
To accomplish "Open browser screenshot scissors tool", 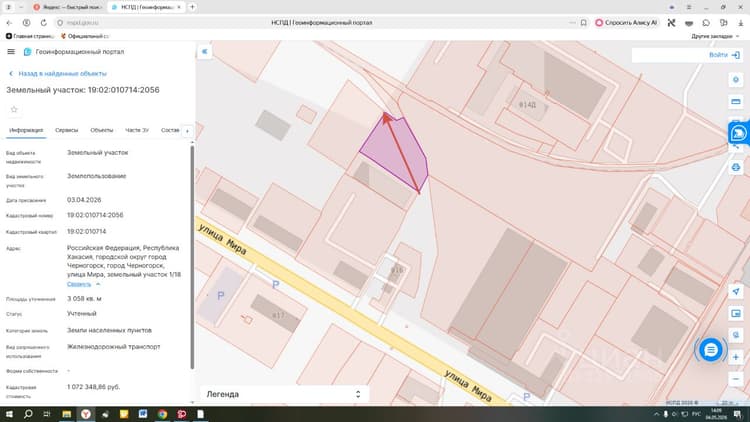I will pos(672,22).
